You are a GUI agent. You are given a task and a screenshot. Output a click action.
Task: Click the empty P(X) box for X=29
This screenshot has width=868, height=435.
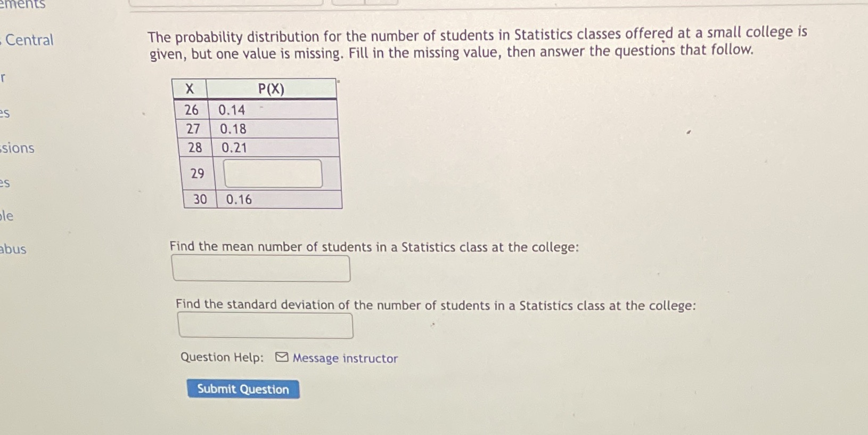[x=273, y=173]
